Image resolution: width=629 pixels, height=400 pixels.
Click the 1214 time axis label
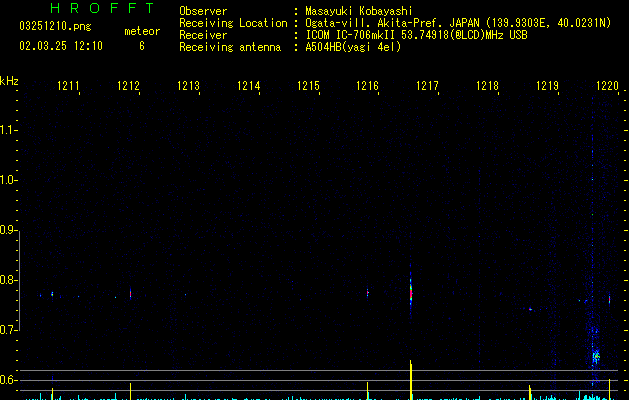pos(248,86)
